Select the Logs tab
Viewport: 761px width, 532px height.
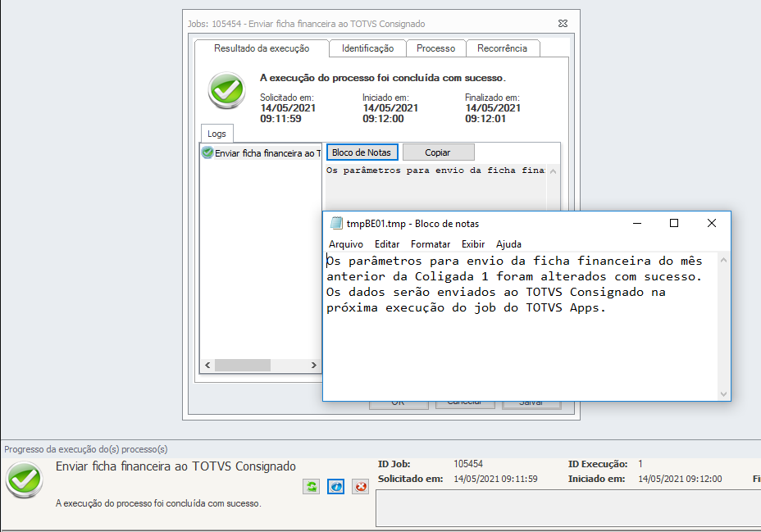tap(216, 134)
